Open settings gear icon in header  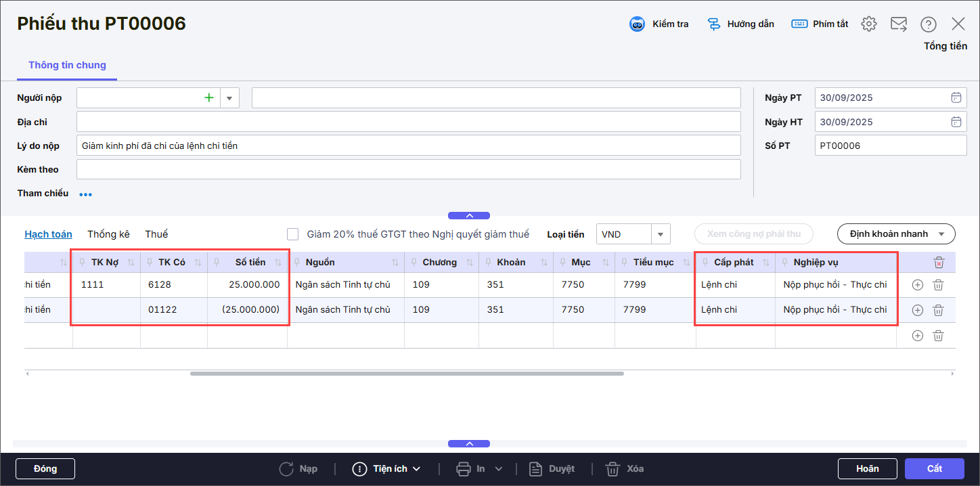[868, 24]
